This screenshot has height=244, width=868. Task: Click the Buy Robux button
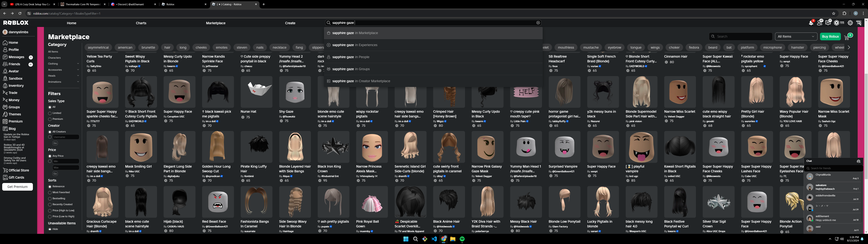tap(830, 36)
